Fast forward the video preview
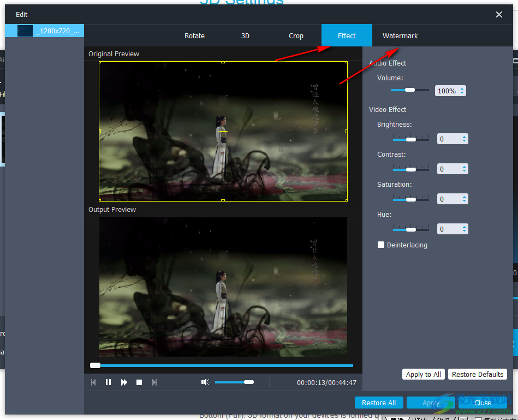The width and height of the screenshot is (518, 420). (x=123, y=382)
